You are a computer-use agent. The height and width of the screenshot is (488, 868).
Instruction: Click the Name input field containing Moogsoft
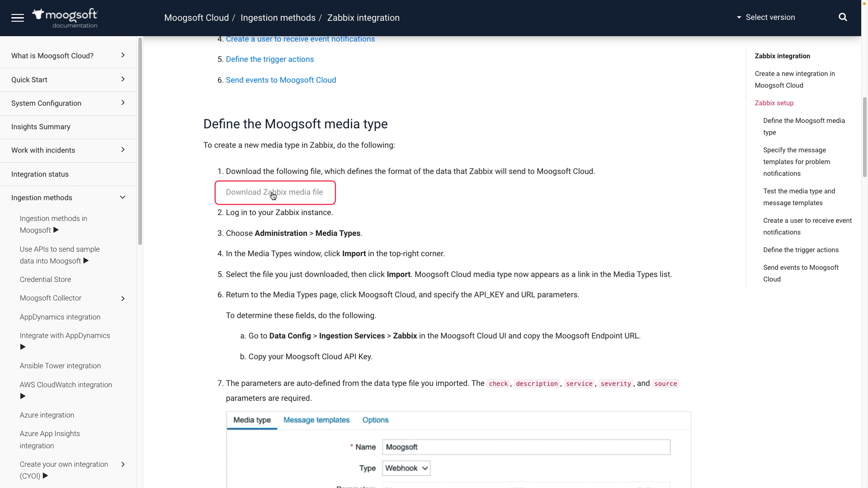526,447
